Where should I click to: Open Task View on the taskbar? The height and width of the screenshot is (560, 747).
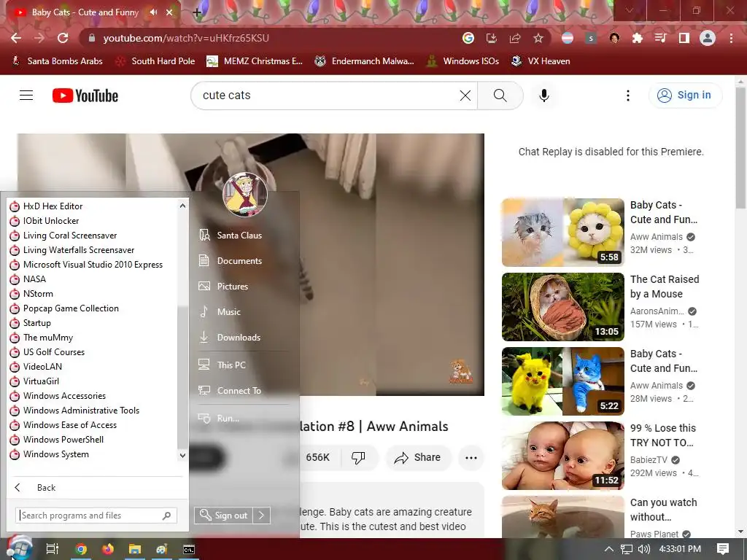tap(53, 549)
